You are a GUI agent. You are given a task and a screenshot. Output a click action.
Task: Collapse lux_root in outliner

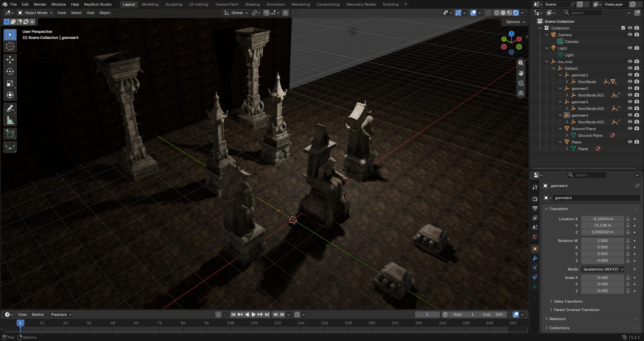(x=547, y=62)
